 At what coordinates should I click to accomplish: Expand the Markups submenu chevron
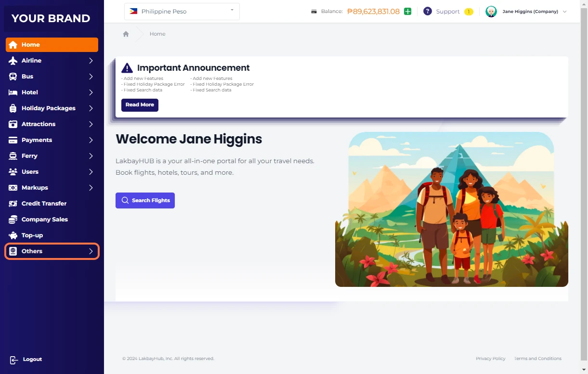[91, 188]
